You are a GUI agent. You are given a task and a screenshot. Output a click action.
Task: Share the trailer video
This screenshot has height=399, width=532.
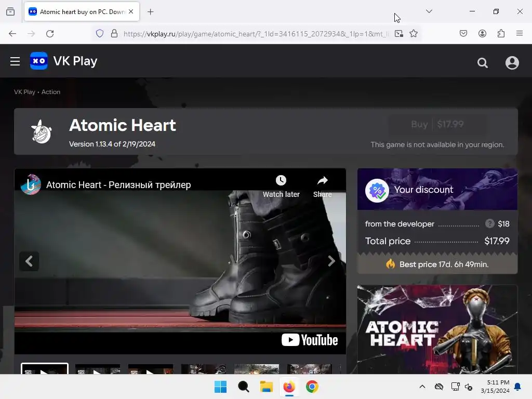322,187
